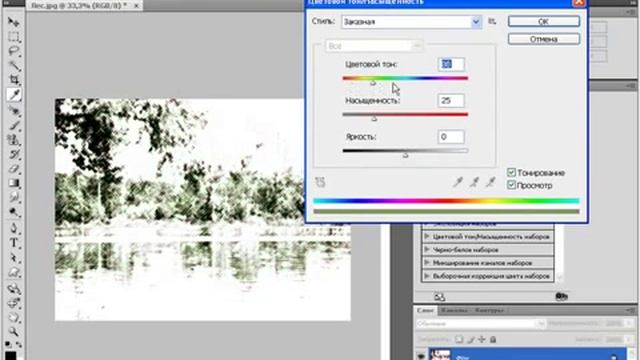This screenshot has height=360, width=640.
Task: Open the layer blend mode dropdown
Action: (x=480, y=324)
